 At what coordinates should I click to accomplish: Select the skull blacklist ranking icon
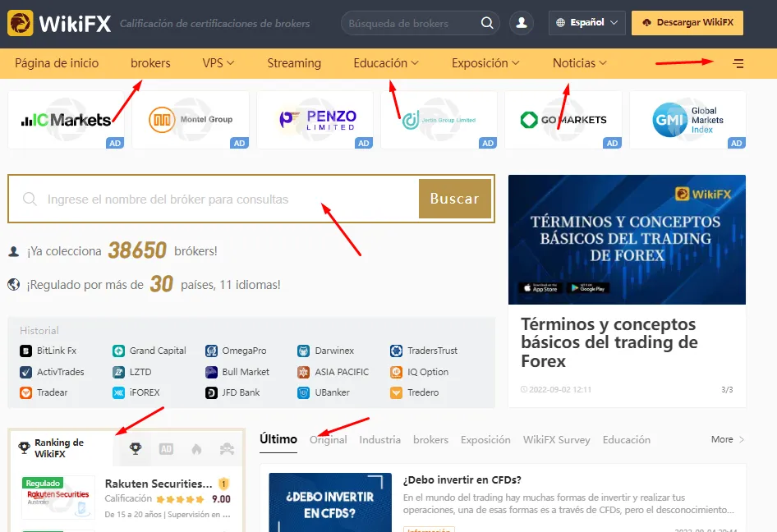(227, 449)
